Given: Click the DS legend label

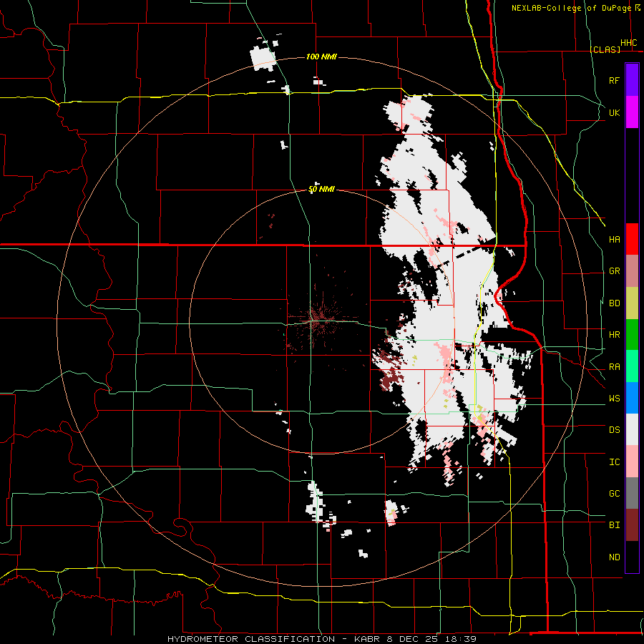Looking at the screenshot, I should pyautogui.click(x=615, y=430).
